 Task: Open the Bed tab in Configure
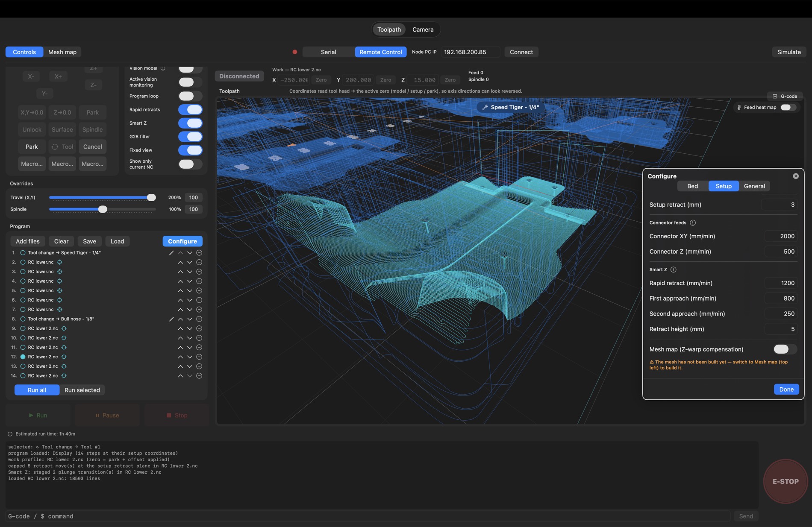(692, 186)
